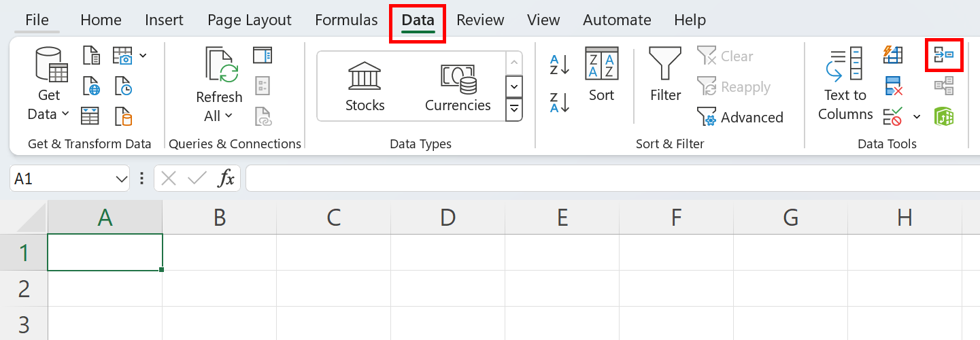980x340 pixels.
Task: Open the Consolidate tool icon
Action: coord(944,56)
